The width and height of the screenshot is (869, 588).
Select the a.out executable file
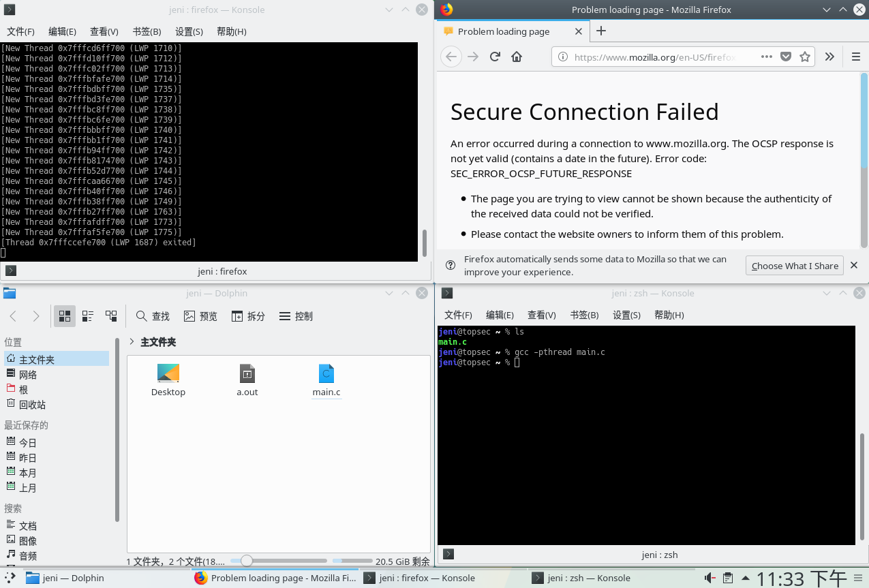coord(247,380)
